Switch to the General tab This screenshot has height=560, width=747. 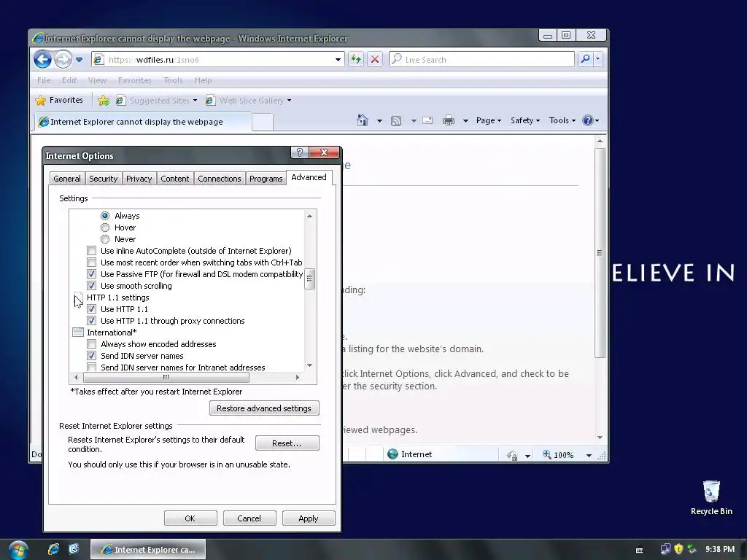click(x=67, y=179)
